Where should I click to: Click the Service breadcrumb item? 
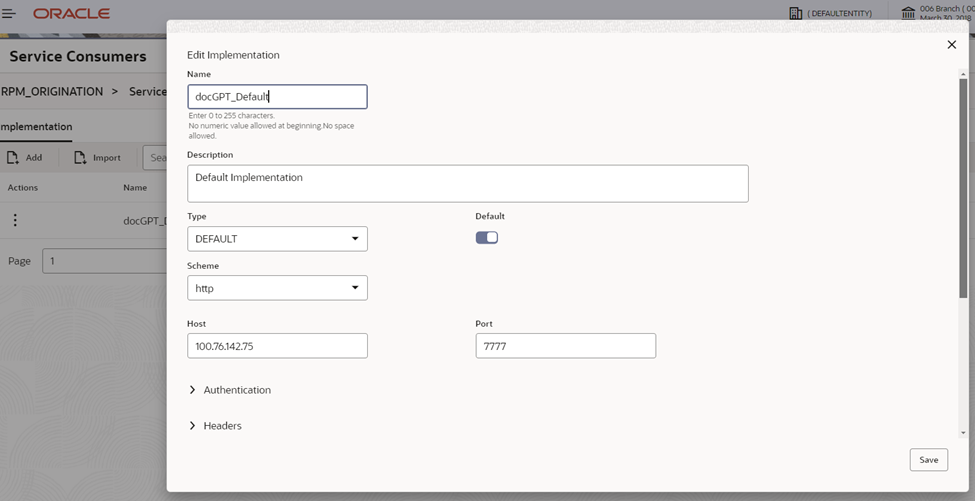(147, 91)
